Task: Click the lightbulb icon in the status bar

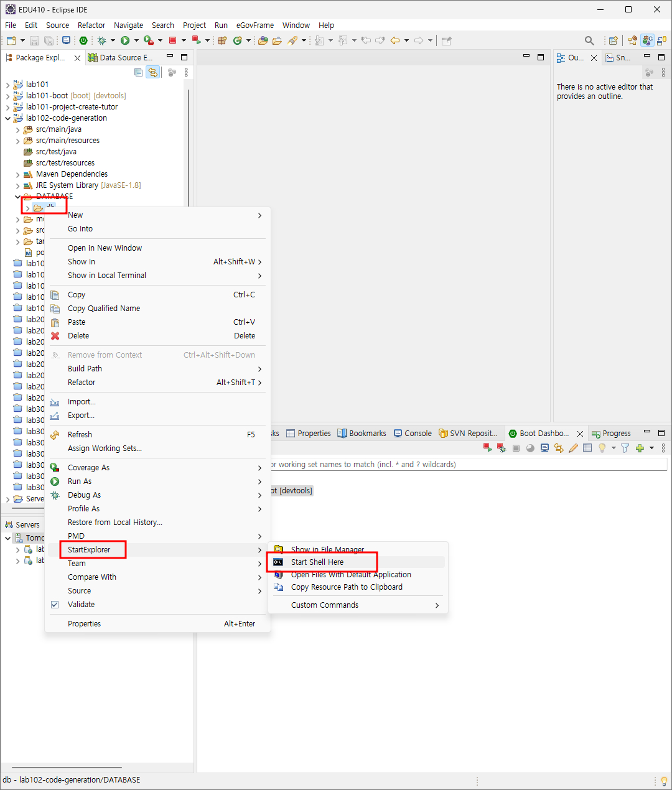Action: (x=664, y=781)
